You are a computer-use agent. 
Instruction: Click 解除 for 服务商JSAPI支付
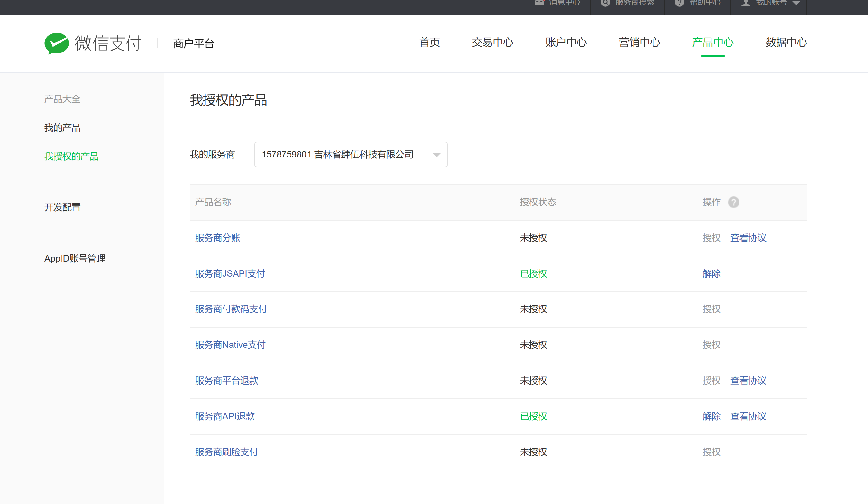711,273
